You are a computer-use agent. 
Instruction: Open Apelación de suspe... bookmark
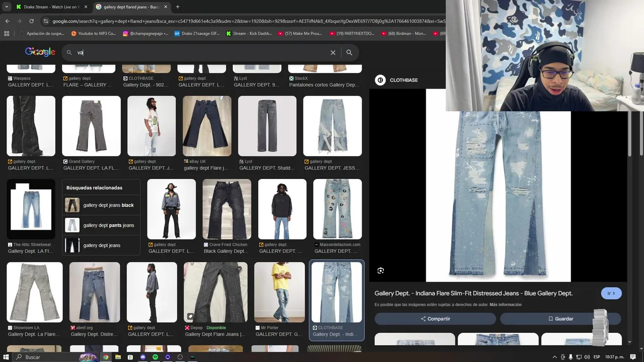41,34
